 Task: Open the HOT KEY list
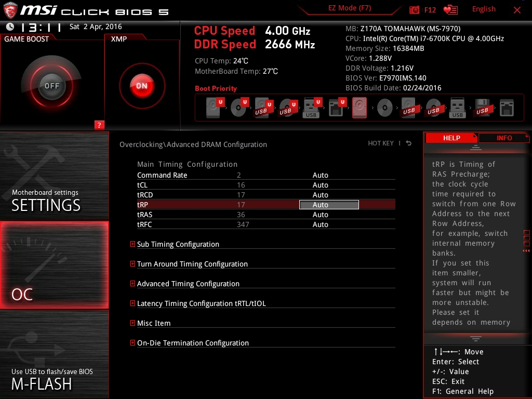[x=381, y=143]
